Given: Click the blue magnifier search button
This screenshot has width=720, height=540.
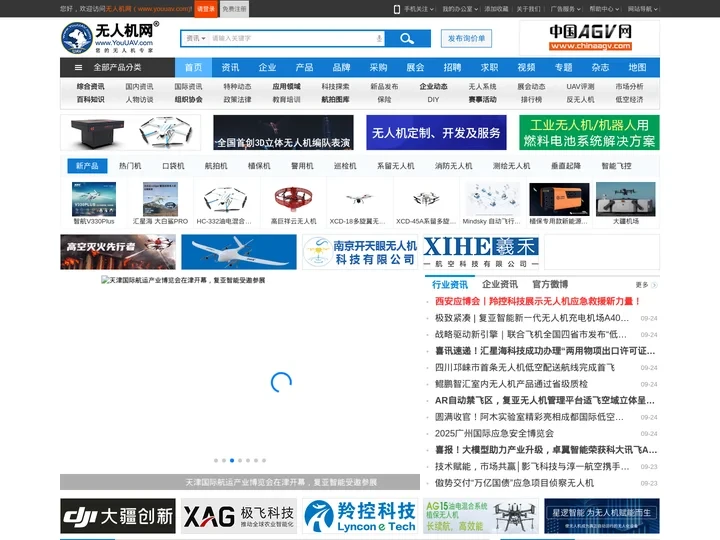Looking at the screenshot, I should point(407,39).
